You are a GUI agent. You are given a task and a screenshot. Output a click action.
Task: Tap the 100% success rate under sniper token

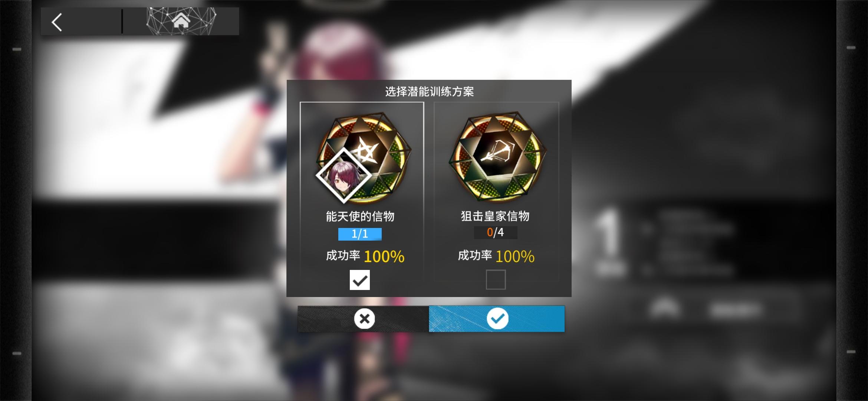click(x=515, y=257)
